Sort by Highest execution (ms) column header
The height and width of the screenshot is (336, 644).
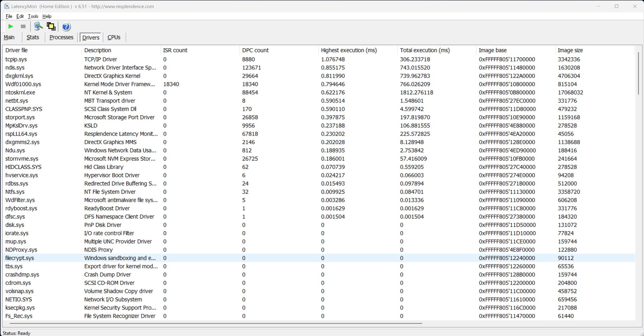point(348,50)
